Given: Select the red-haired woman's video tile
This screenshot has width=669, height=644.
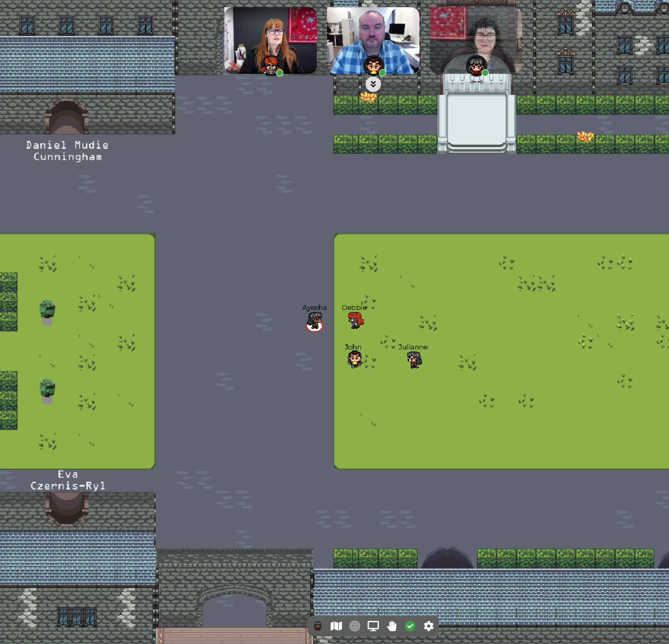Looking at the screenshot, I should pos(271,41).
